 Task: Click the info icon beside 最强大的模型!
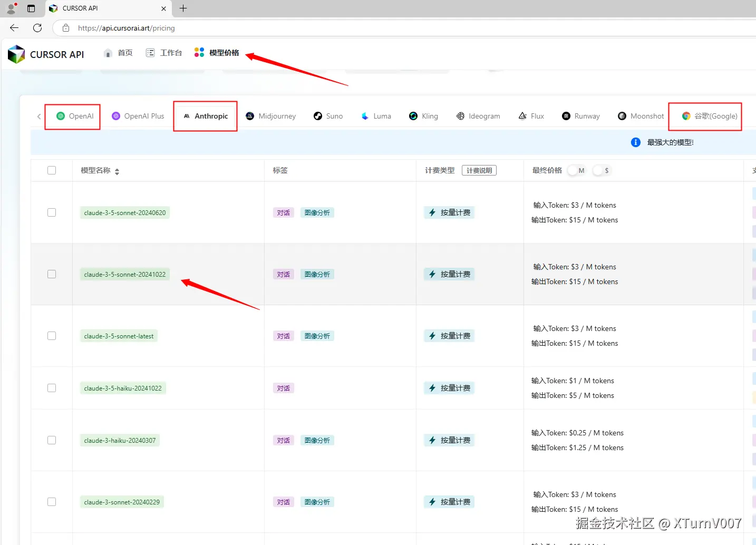tap(636, 142)
